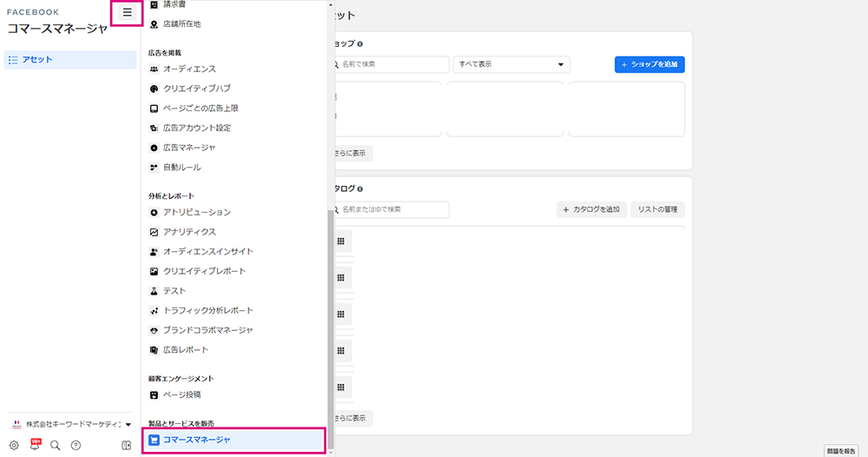Viewport: 868px width, 457px height.
Task: Select コマースマネージャ menu entry
Action: 233,440
